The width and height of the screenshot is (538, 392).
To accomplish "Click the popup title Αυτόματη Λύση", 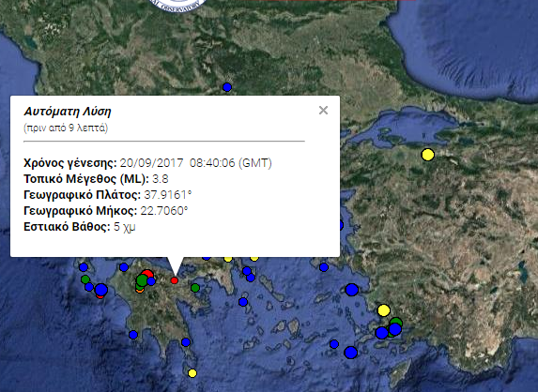I will [68, 112].
